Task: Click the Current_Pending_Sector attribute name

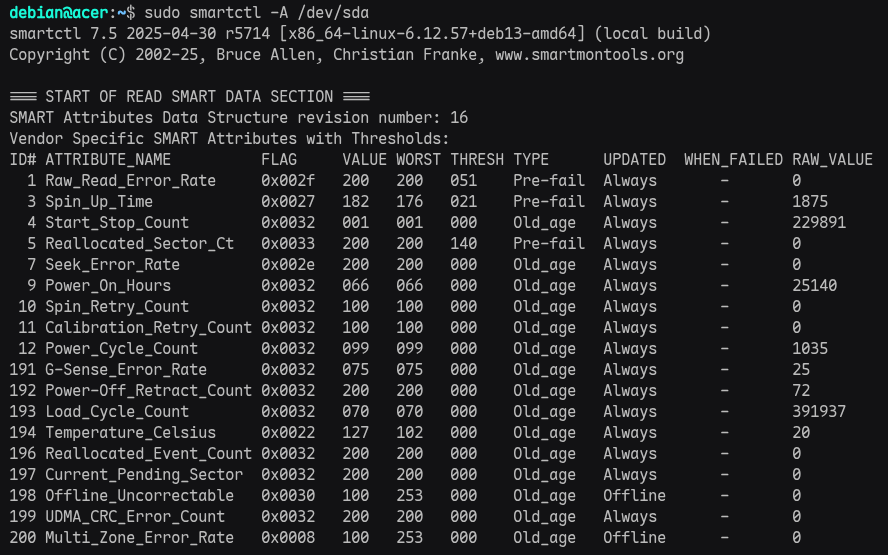Action: [144, 475]
